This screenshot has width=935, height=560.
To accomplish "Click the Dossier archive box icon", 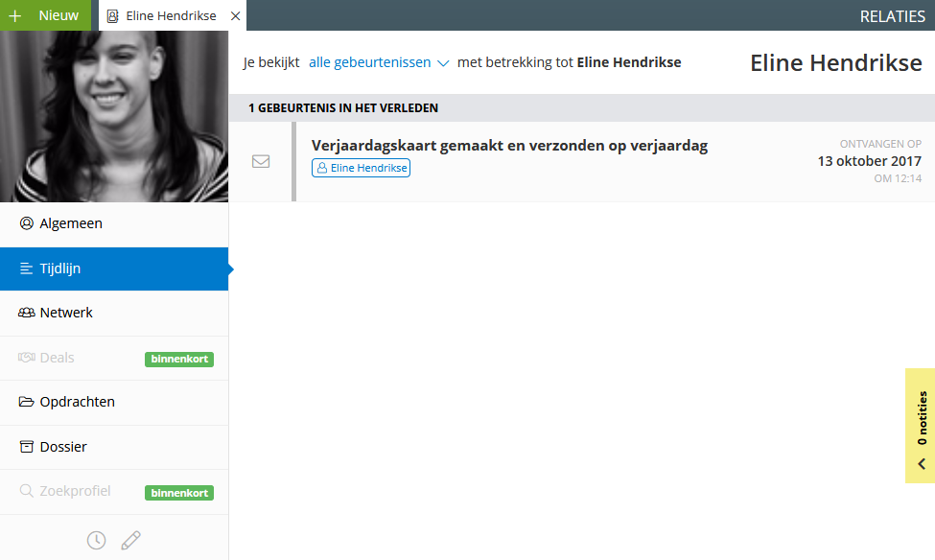I will pos(26,447).
